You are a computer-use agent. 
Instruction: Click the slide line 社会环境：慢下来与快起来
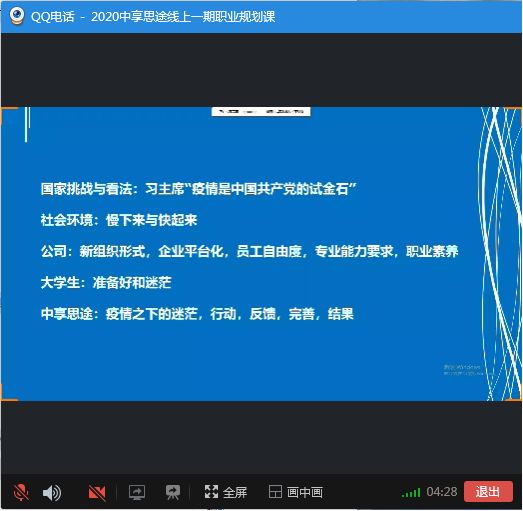119,220
